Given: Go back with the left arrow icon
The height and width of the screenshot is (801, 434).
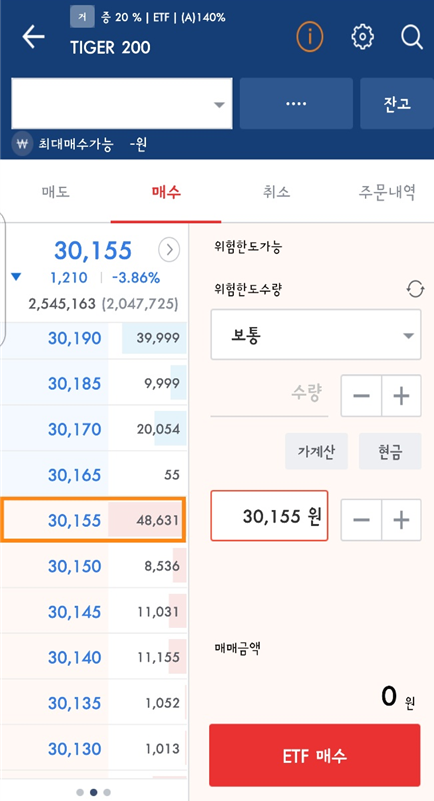Looking at the screenshot, I should click(x=33, y=37).
